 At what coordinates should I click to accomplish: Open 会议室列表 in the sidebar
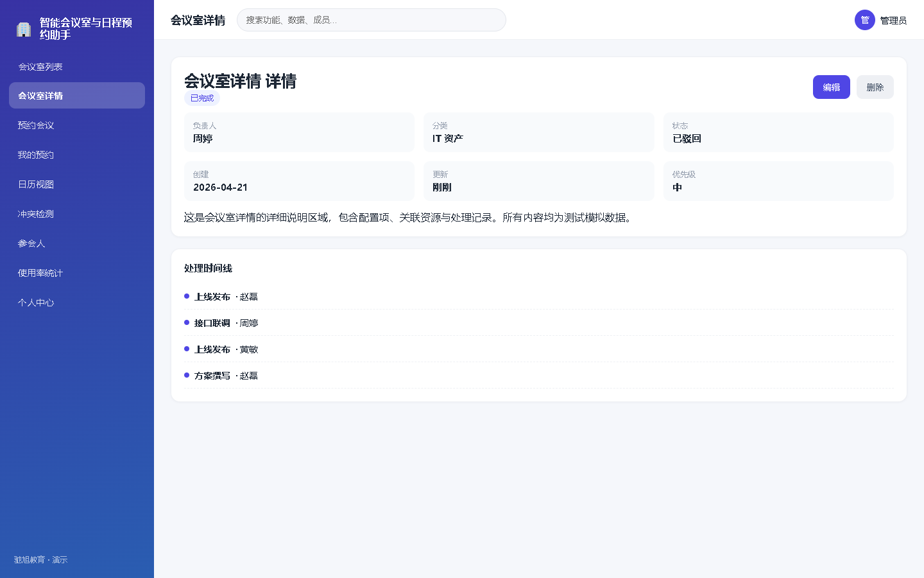[77, 67]
